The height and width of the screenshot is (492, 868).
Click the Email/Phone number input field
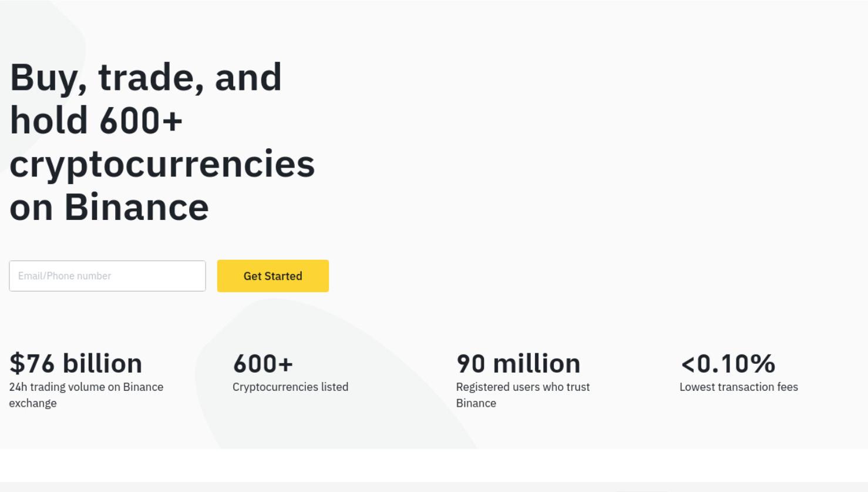pyautogui.click(x=107, y=276)
